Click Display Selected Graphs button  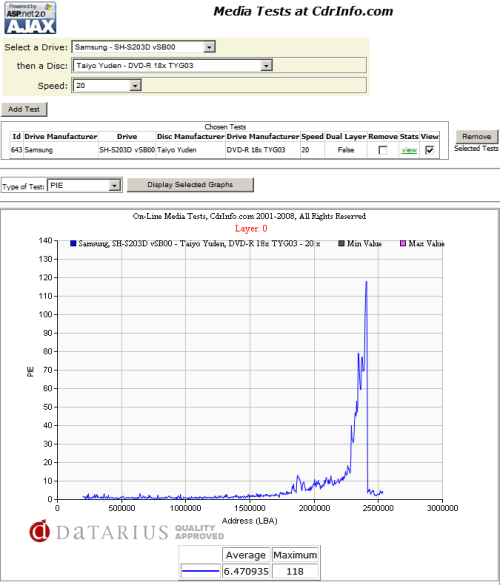pos(190,185)
